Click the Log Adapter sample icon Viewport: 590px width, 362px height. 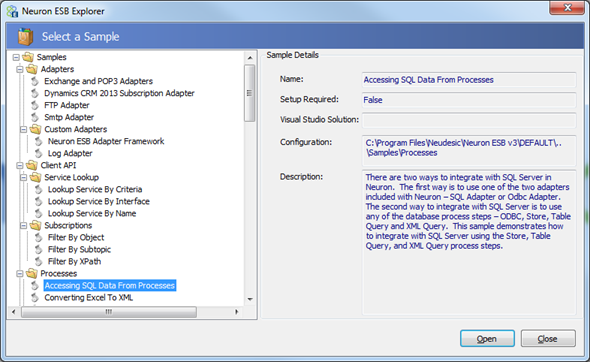point(38,154)
